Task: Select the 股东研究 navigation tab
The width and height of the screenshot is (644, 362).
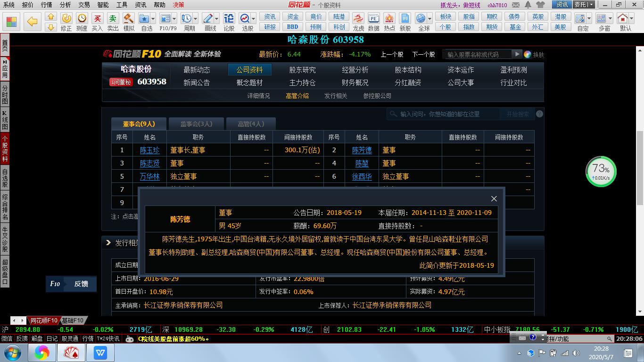Action: (x=302, y=70)
